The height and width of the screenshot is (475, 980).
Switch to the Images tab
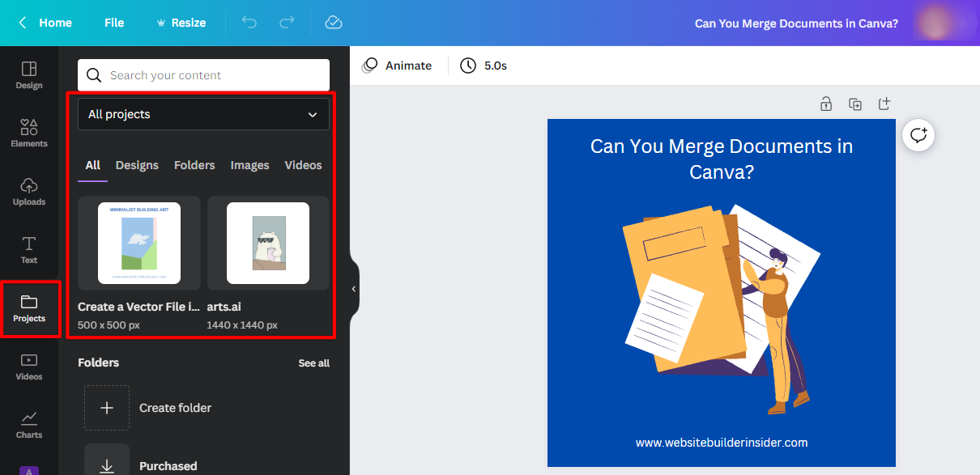tap(249, 165)
